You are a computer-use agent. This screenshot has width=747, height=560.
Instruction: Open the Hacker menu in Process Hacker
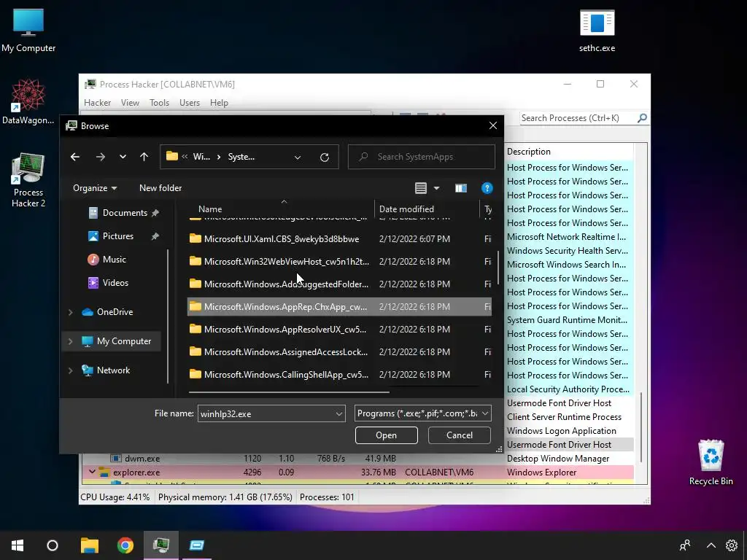pyautogui.click(x=97, y=103)
